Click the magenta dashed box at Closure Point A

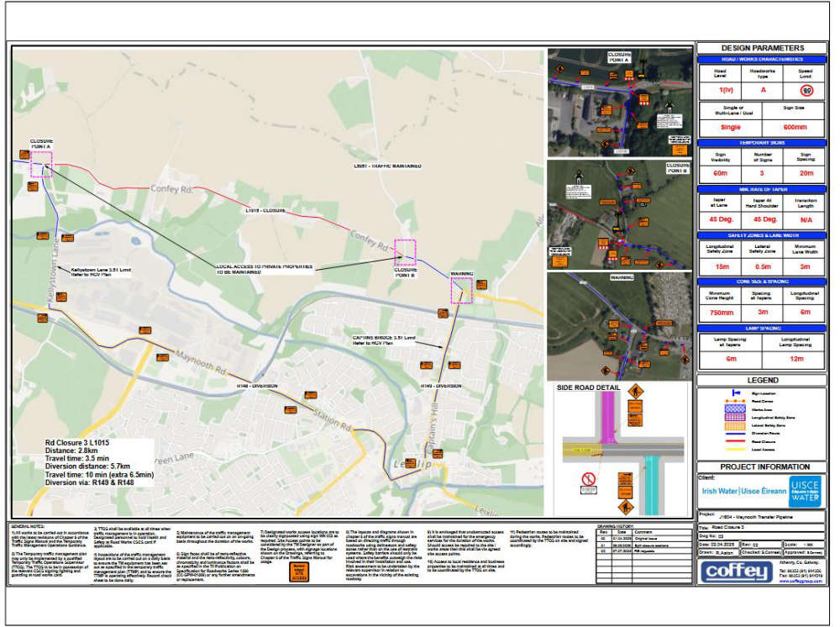[x=41, y=165]
